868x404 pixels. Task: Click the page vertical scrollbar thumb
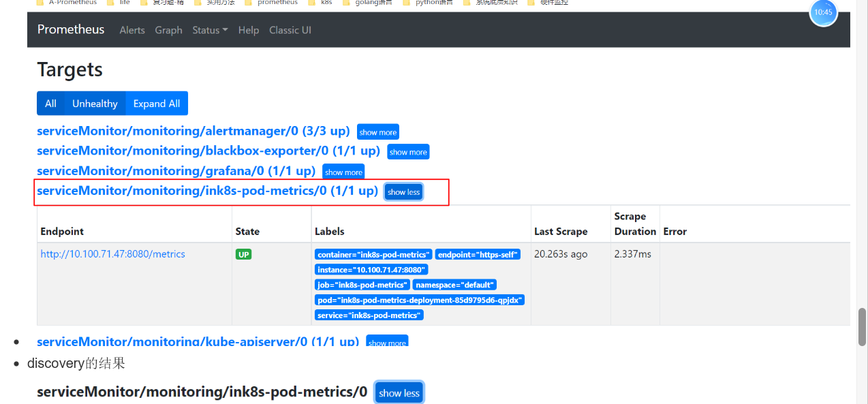[862, 328]
